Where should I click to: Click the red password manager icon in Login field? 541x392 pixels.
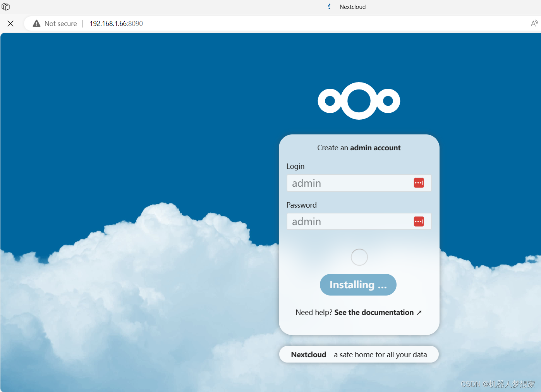coord(419,182)
